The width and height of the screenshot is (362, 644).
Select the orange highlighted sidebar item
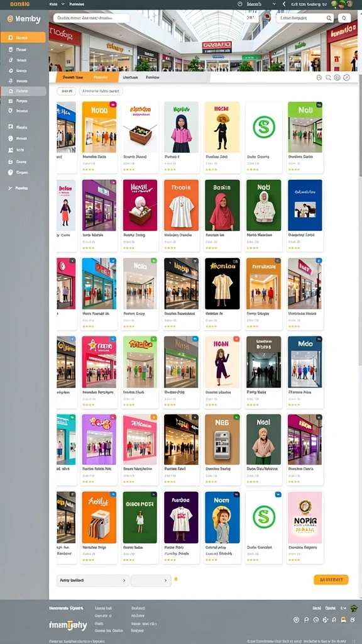23,37
